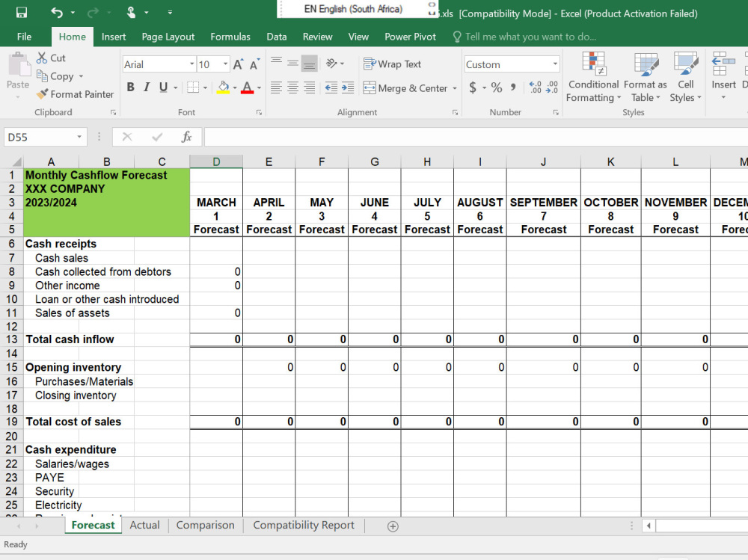Apply Comma Style number format
The image size is (748, 560).
point(513,88)
